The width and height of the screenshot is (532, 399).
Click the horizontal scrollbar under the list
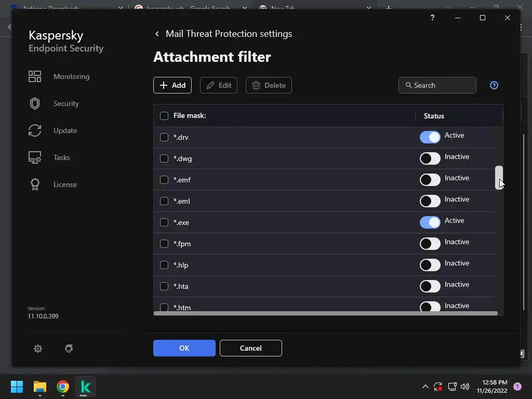(x=326, y=313)
